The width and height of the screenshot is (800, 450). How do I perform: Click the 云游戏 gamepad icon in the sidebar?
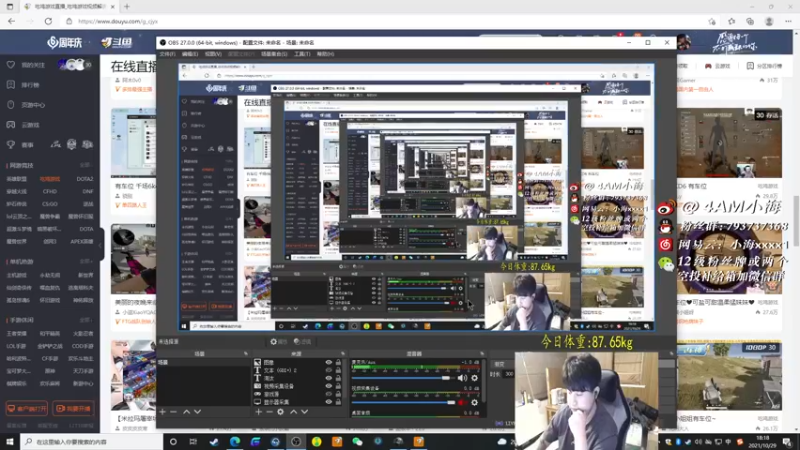(x=11, y=124)
